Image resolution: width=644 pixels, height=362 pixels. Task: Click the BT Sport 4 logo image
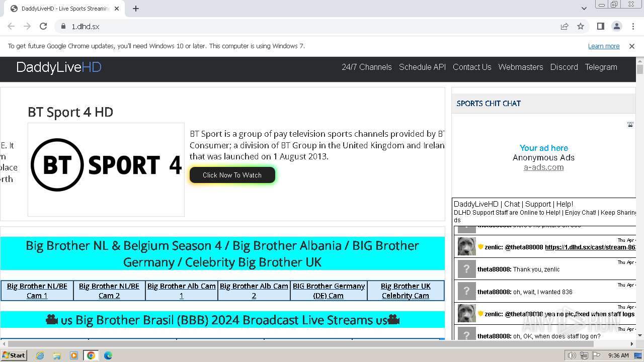point(106,169)
